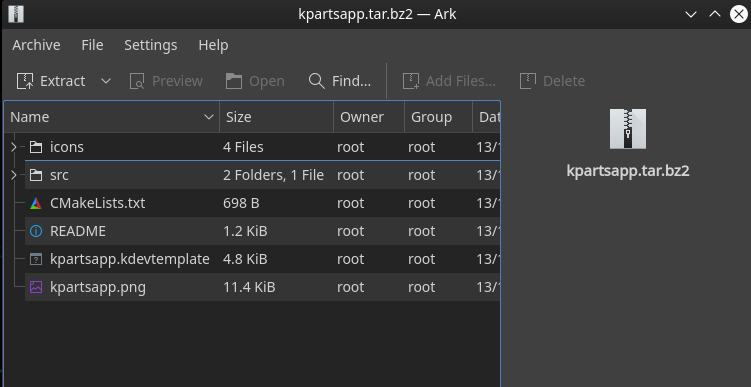751x387 pixels.
Task: Sort by the Group column header
Action: (438, 117)
